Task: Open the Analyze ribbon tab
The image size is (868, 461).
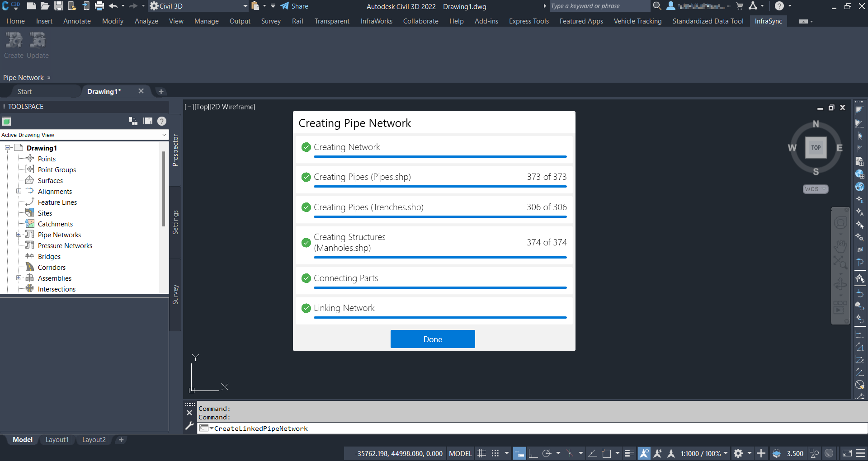Action: tap(146, 21)
